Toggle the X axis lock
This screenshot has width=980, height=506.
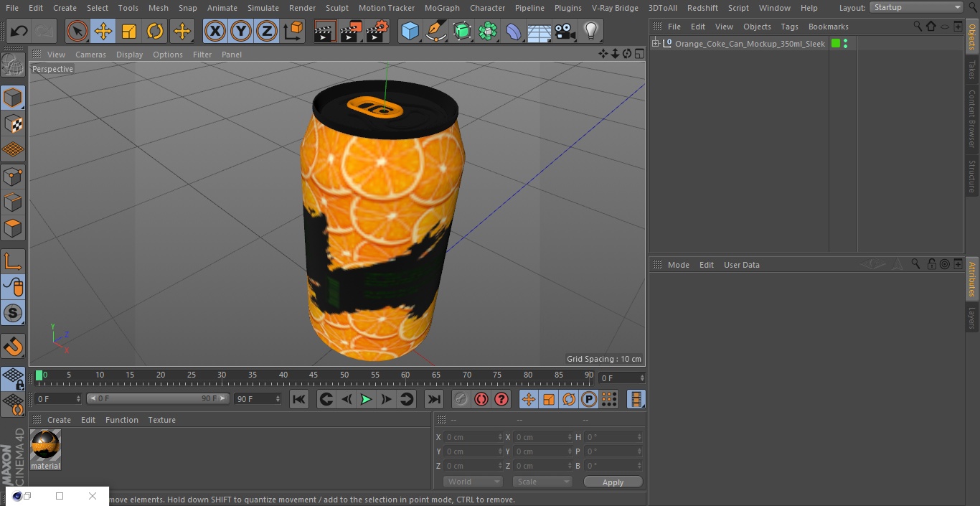pos(215,31)
